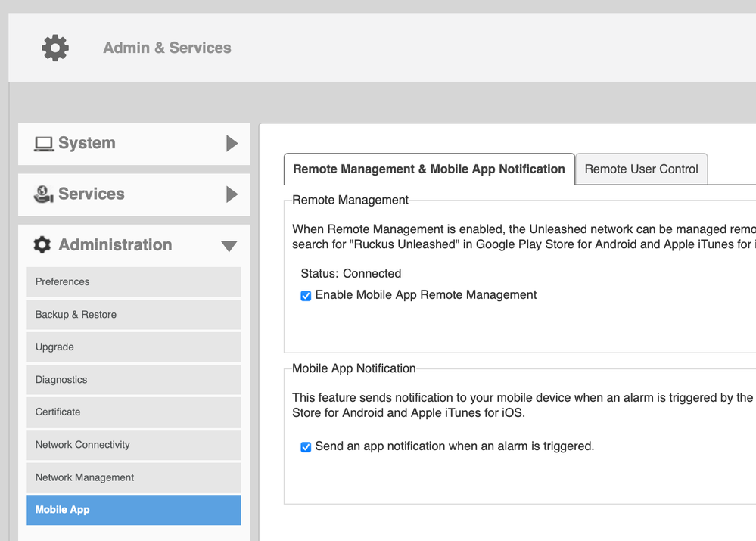Select Certificate in the sidebar
This screenshot has height=541, width=756.
coord(133,412)
